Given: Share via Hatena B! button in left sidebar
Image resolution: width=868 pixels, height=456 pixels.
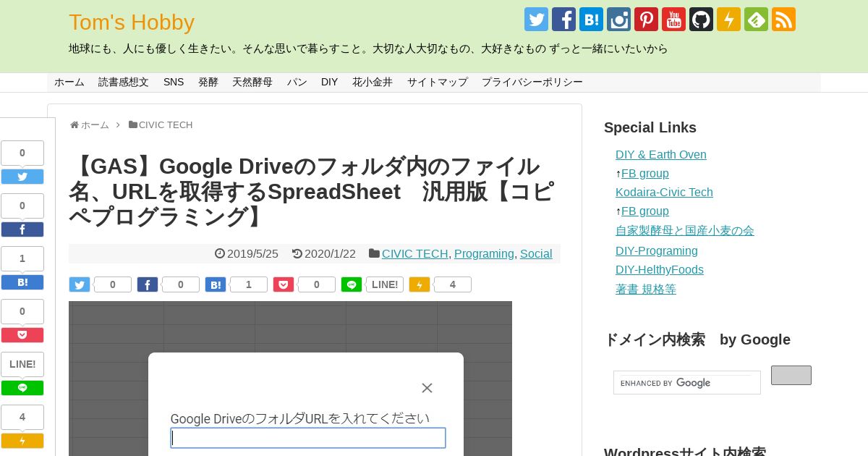Looking at the screenshot, I should coord(22,282).
